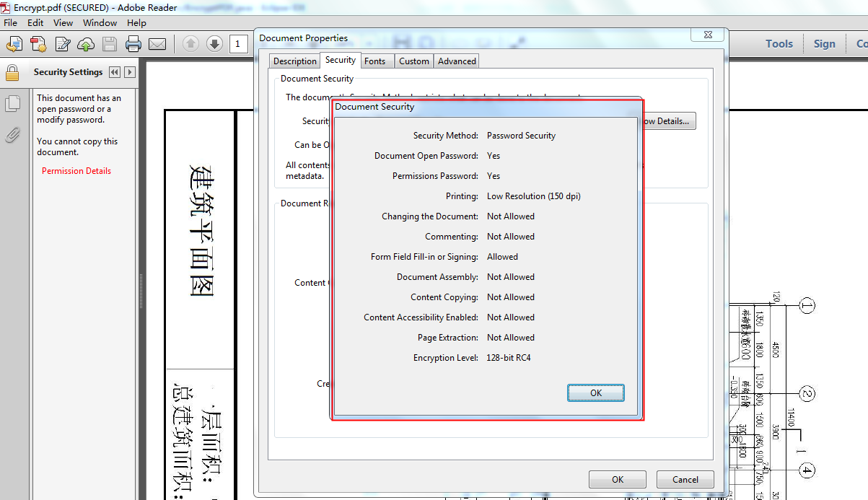
Task: Click the 'Document Assembly:' label
Action: (437, 277)
